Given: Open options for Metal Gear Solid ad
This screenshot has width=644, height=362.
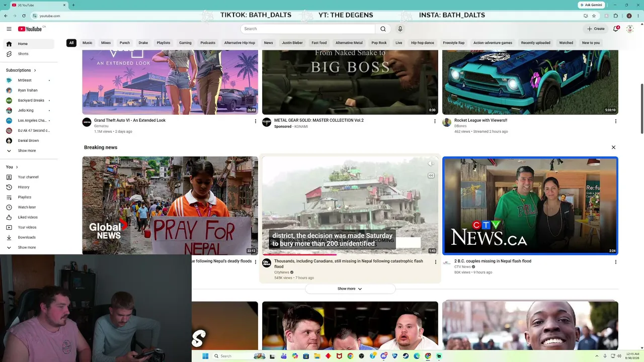Looking at the screenshot, I should (435, 121).
